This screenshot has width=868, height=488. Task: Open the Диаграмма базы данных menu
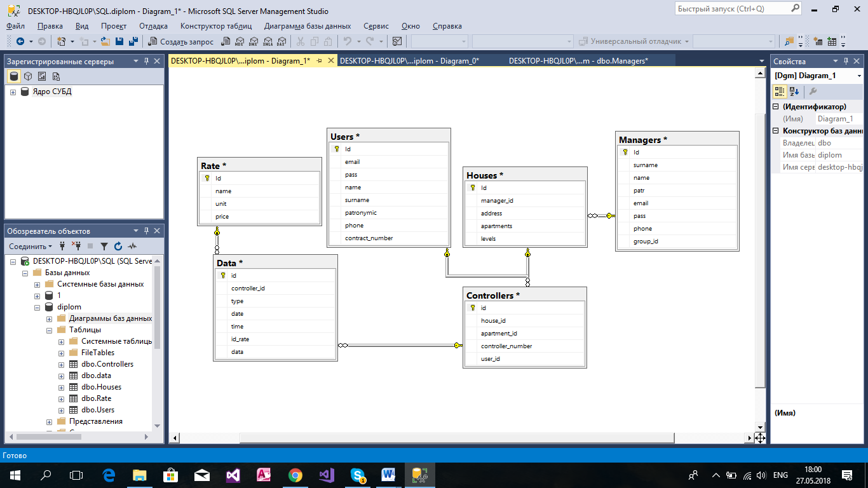click(x=308, y=26)
